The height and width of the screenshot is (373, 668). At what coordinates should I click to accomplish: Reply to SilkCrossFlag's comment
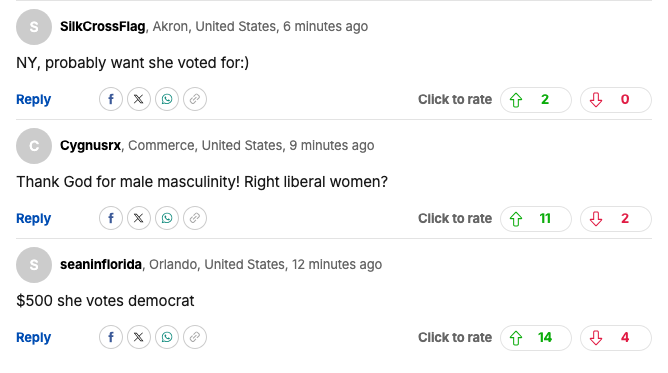pos(34,100)
